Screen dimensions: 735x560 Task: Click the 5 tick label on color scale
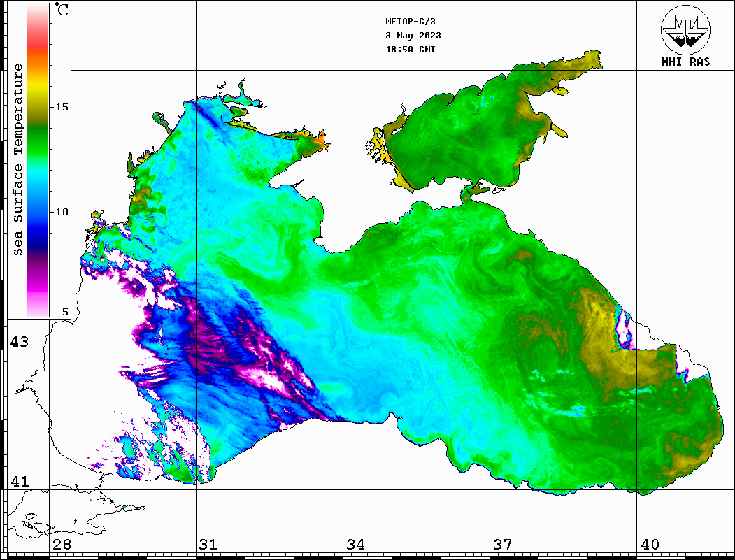pos(65,312)
